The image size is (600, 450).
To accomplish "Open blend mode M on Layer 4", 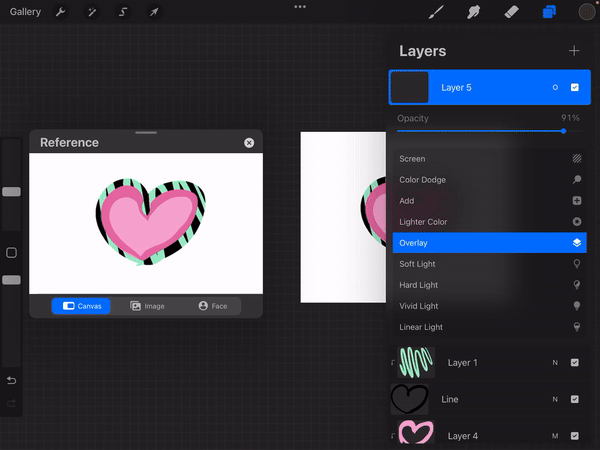I will click(555, 436).
